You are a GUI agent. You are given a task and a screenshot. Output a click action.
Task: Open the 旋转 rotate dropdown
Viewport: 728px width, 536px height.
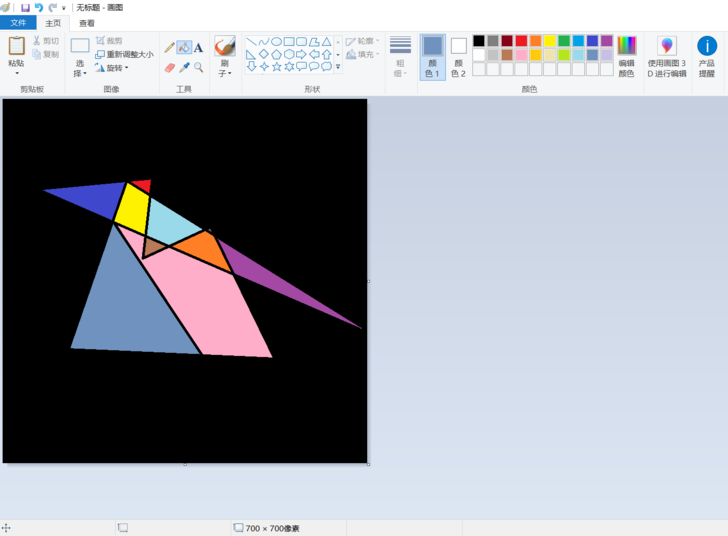click(111, 68)
